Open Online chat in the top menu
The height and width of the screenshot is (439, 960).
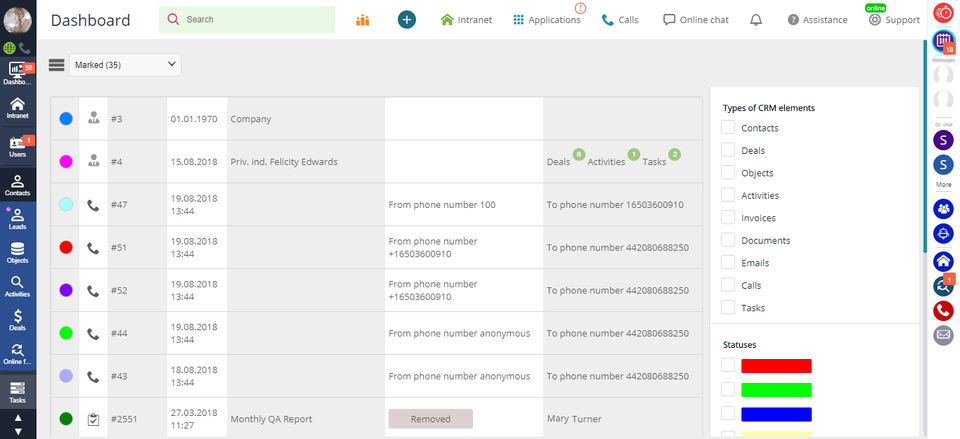[x=696, y=20]
